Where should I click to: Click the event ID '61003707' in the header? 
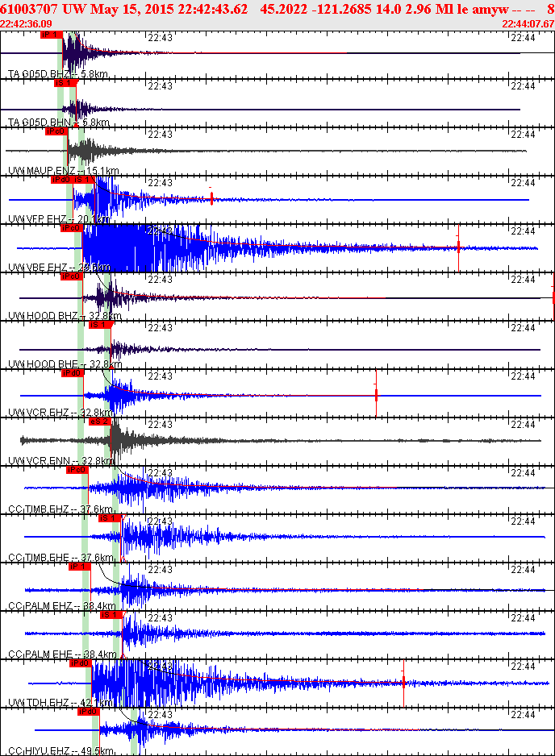pyautogui.click(x=29, y=9)
